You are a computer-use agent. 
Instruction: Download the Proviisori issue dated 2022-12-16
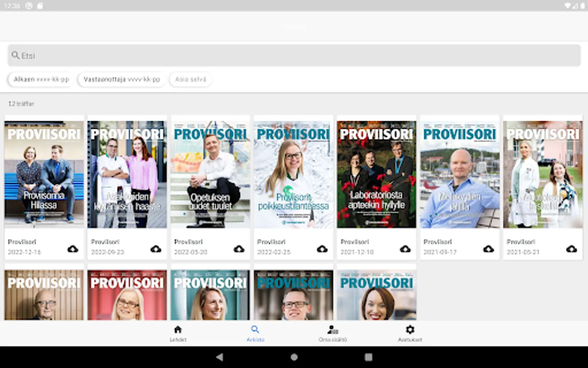[x=73, y=249]
